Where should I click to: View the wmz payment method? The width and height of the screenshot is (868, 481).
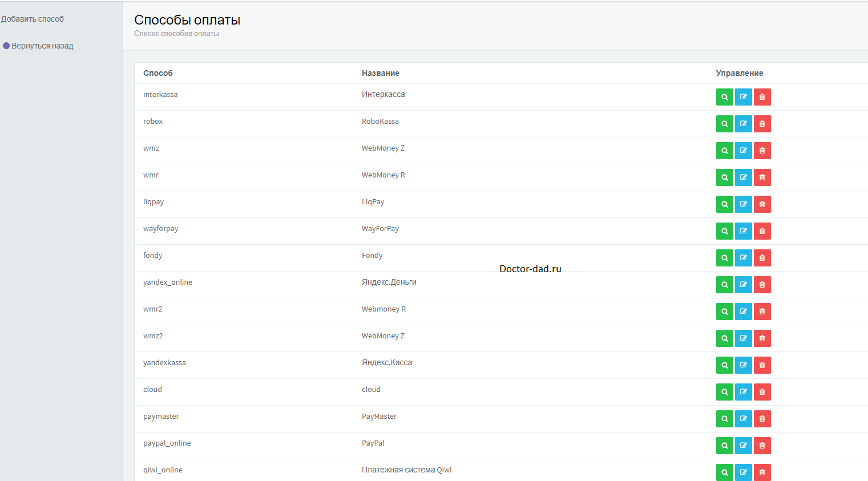click(x=725, y=151)
